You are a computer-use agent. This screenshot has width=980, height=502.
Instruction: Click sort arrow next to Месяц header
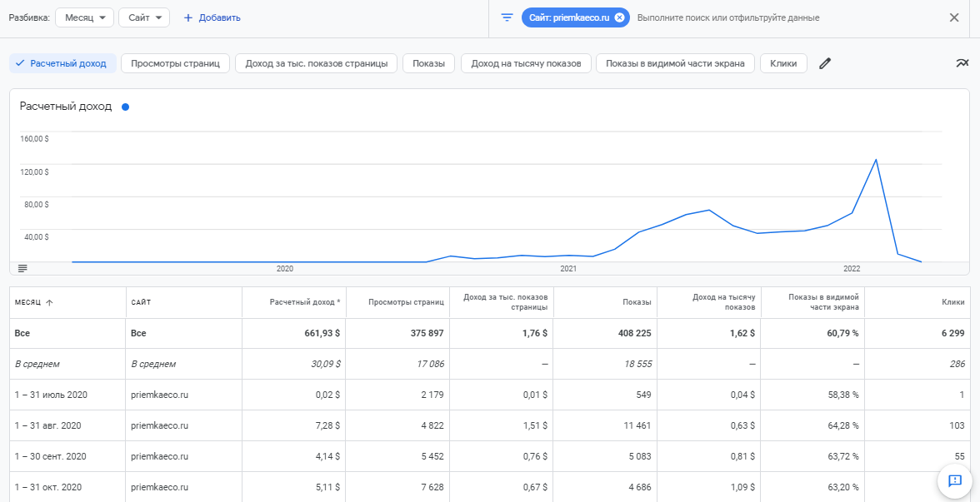click(x=49, y=303)
